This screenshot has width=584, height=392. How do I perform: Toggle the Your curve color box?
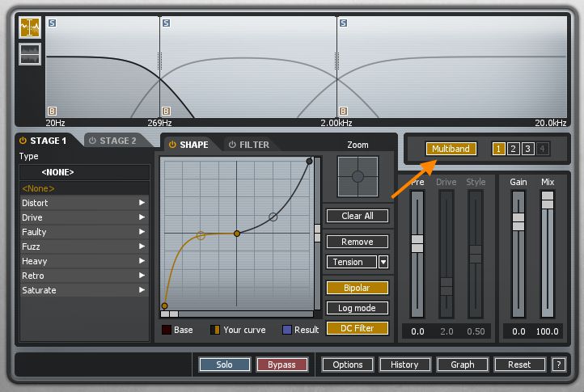pyautogui.click(x=215, y=330)
